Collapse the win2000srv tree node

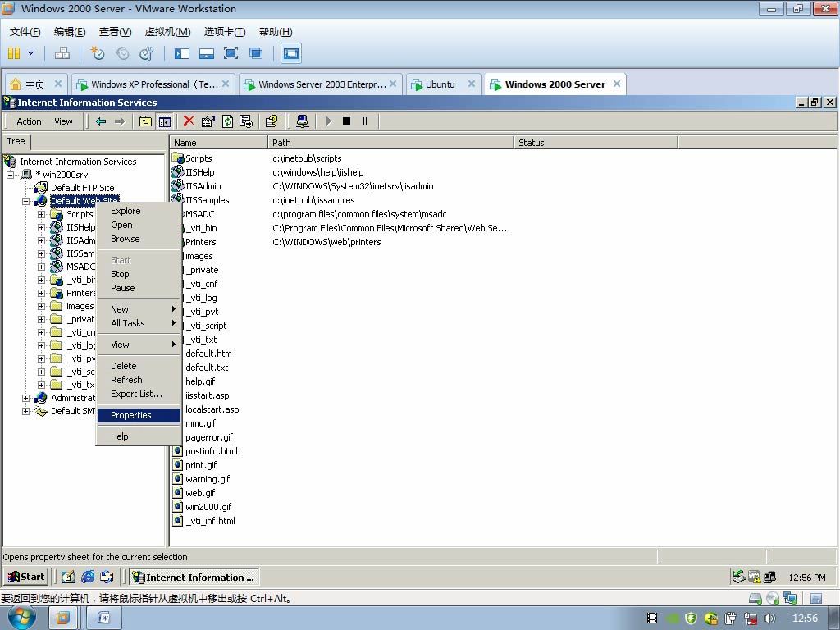10,175
